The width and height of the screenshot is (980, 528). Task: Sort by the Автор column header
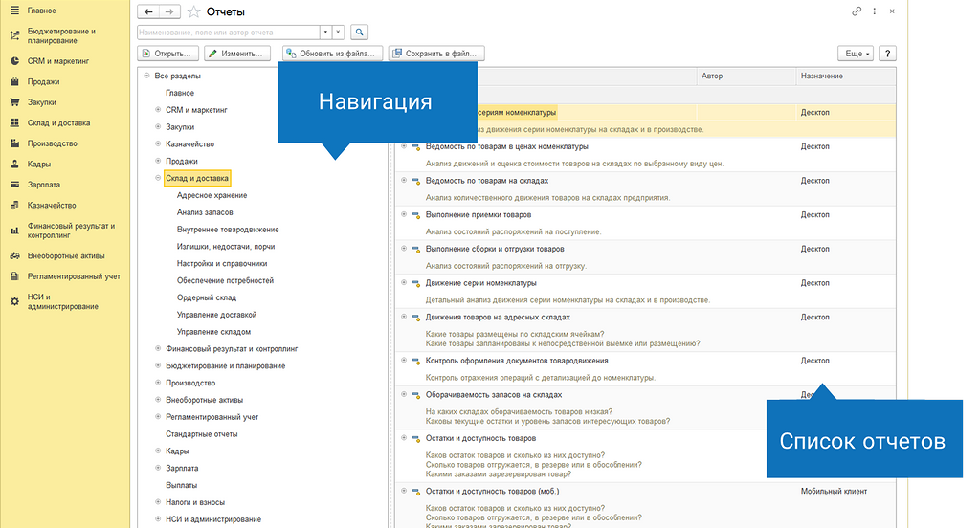click(x=746, y=77)
